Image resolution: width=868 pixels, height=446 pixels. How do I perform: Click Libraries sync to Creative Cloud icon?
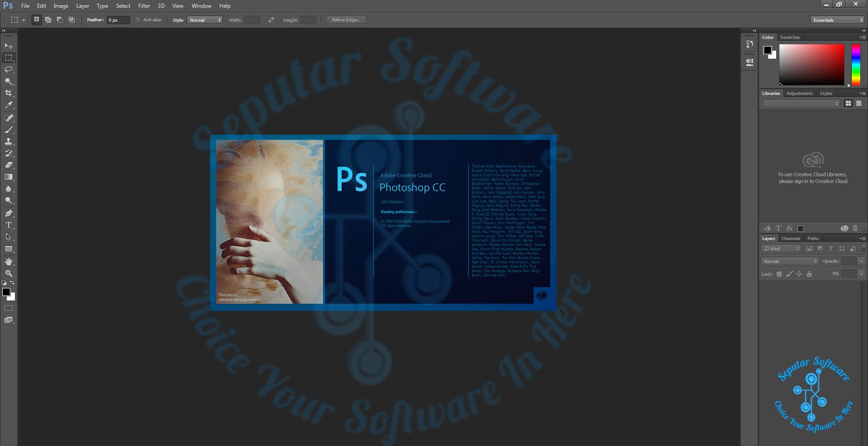point(844,228)
